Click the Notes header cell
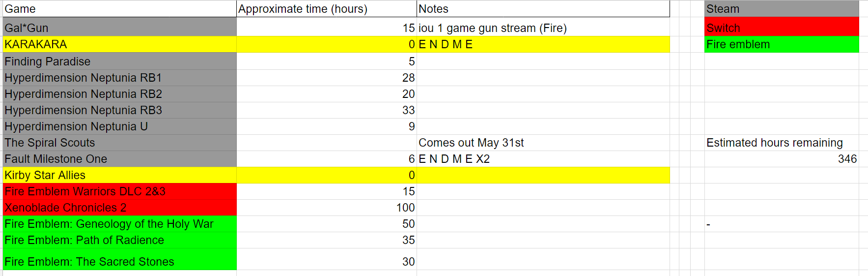The image size is (868, 276). point(543,9)
